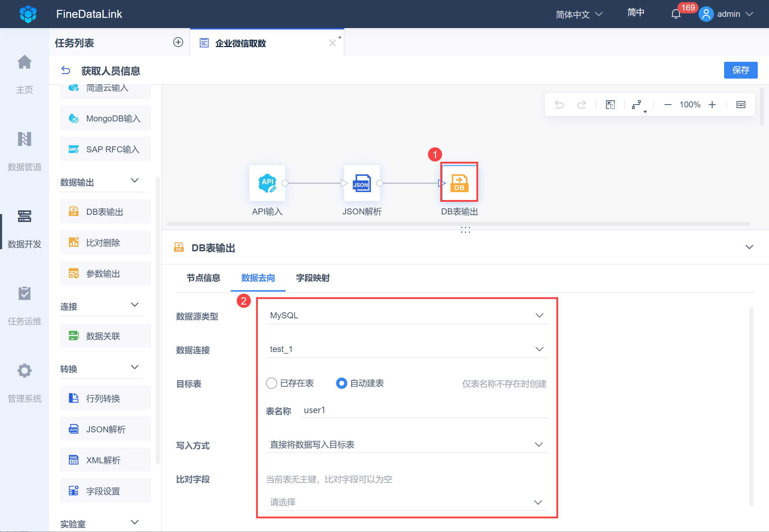Open the 写入方式 dropdown
769x532 pixels.
click(406, 445)
